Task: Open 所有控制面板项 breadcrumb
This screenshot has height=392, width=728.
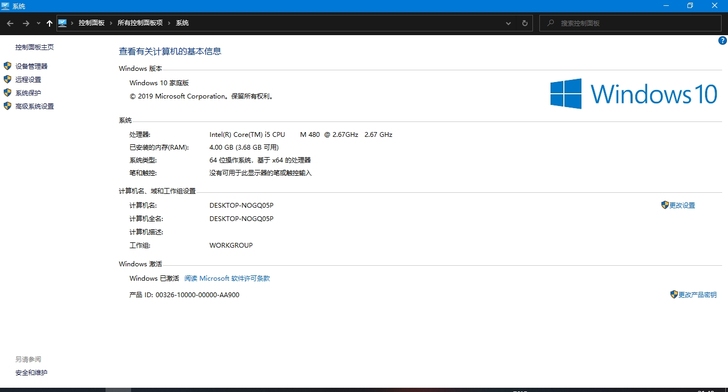Action: 140,23
